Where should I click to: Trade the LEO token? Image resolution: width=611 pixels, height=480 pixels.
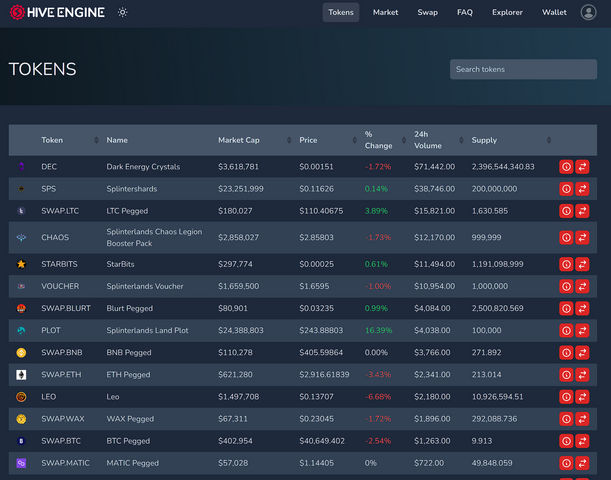(x=582, y=397)
